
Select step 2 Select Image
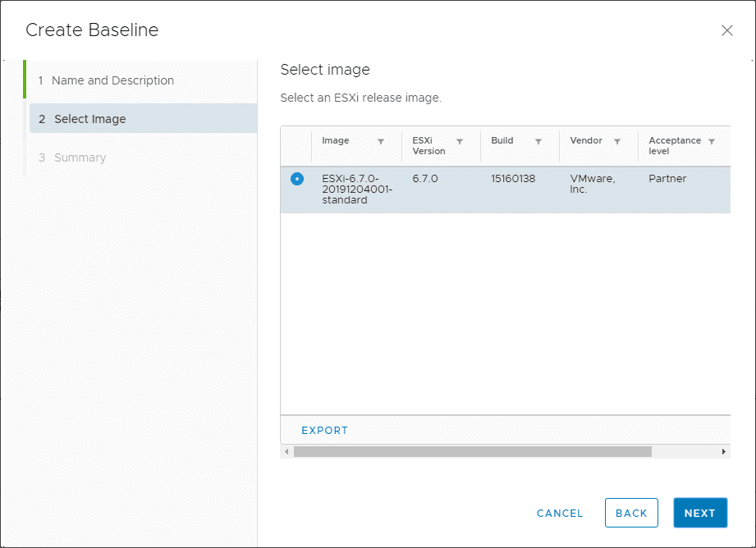coord(90,119)
